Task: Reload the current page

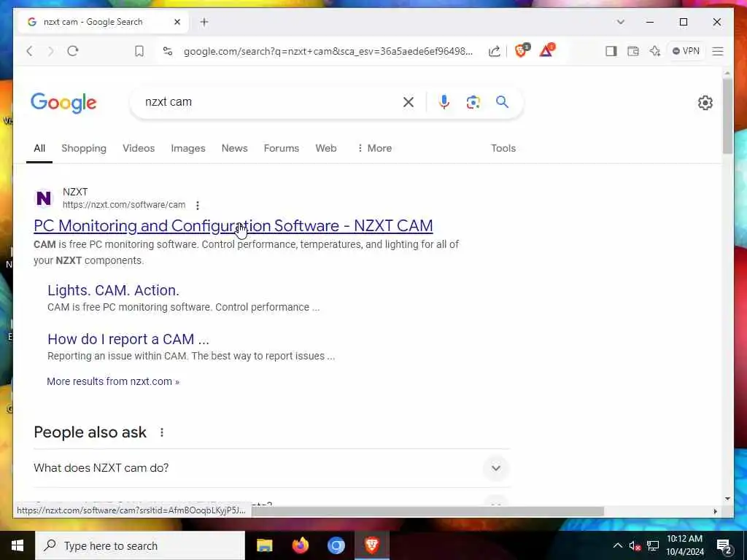Action: click(x=73, y=51)
